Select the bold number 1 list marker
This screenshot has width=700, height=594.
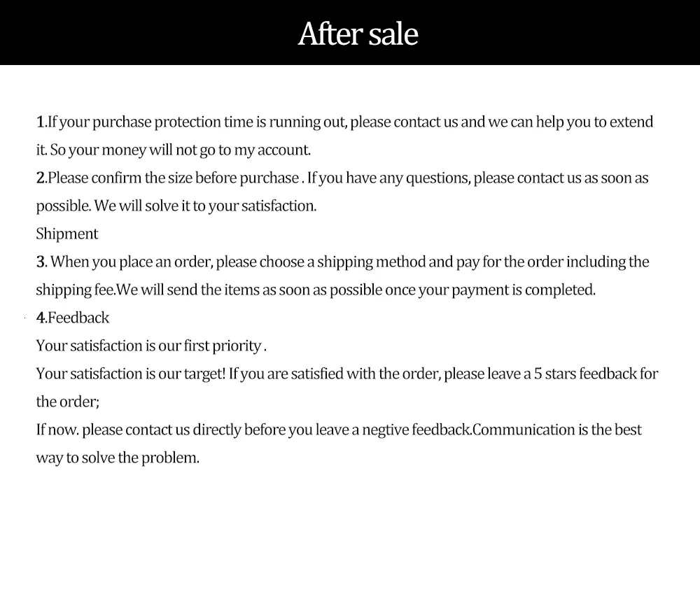click(x=41, y=122)
